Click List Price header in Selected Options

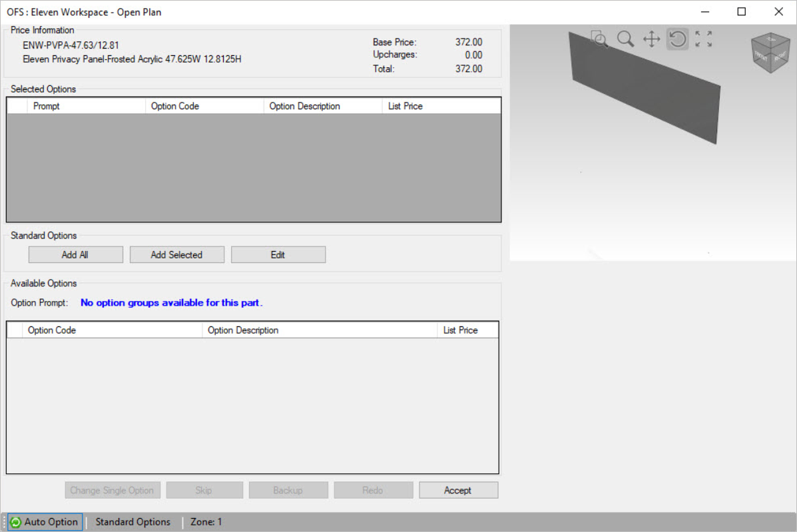coord(441,106)
